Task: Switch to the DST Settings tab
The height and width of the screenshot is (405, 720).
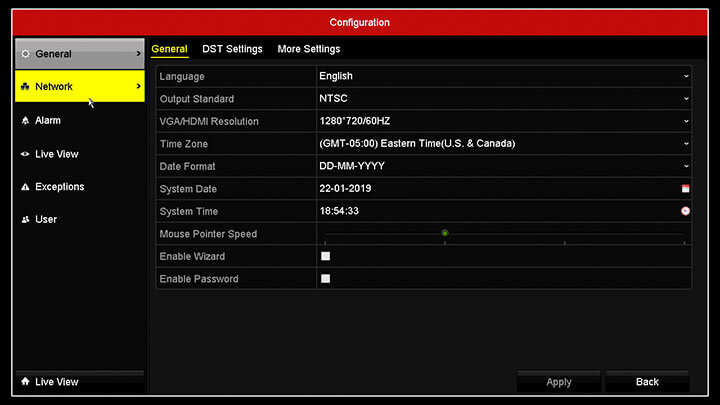Action: (x=232, y=49)
